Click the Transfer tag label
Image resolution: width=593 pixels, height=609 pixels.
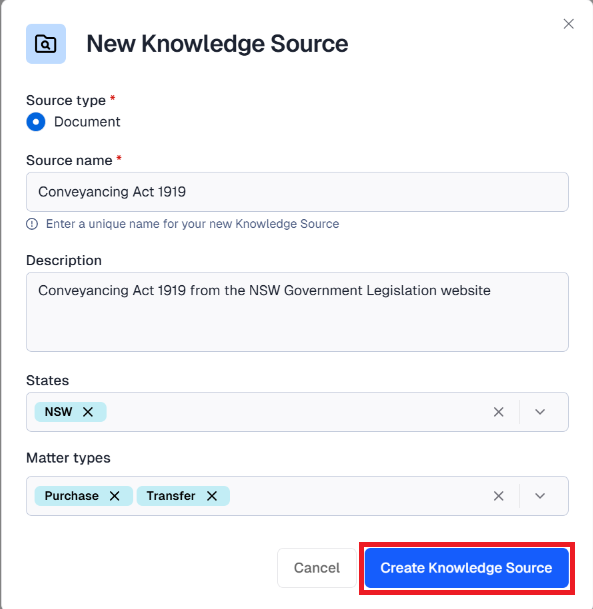pyautogui.click(x=171, y=496)
